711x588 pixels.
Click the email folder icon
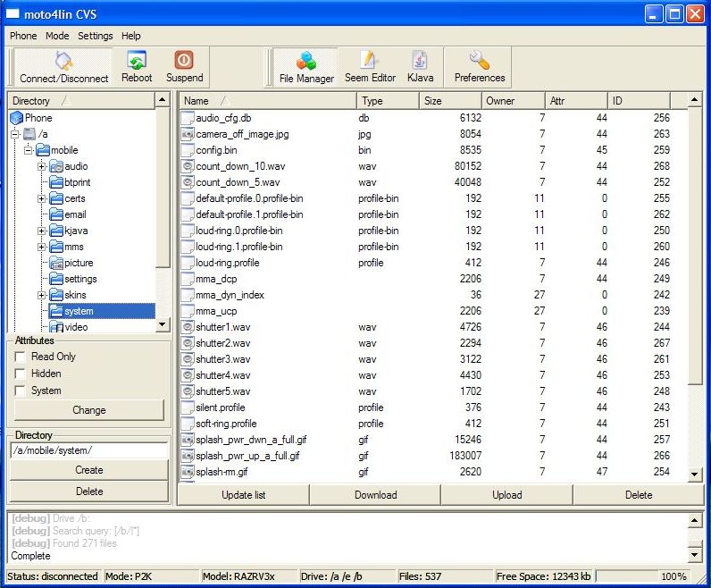coord(56,214)
